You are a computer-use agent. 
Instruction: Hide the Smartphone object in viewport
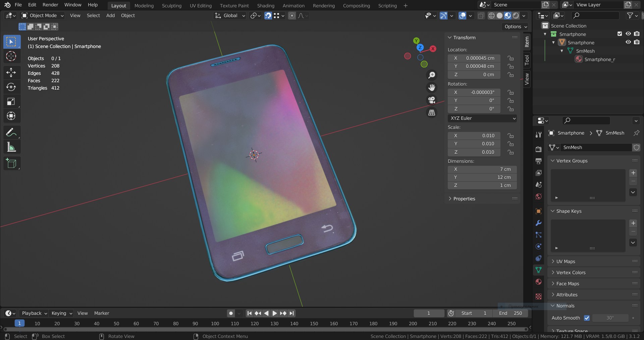point(628,42)
